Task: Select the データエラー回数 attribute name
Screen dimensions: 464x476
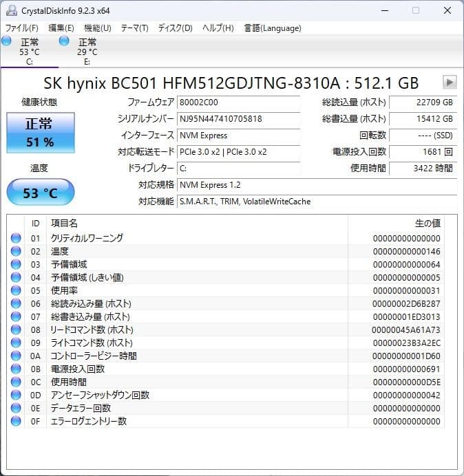Action: pyautogui.click(x=81, y=409)
